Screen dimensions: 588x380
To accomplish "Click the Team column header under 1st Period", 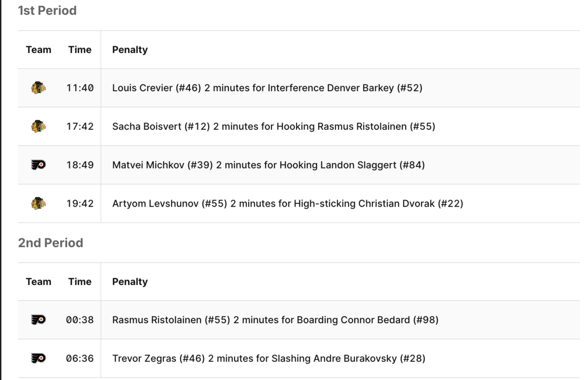I will (38, 50).
